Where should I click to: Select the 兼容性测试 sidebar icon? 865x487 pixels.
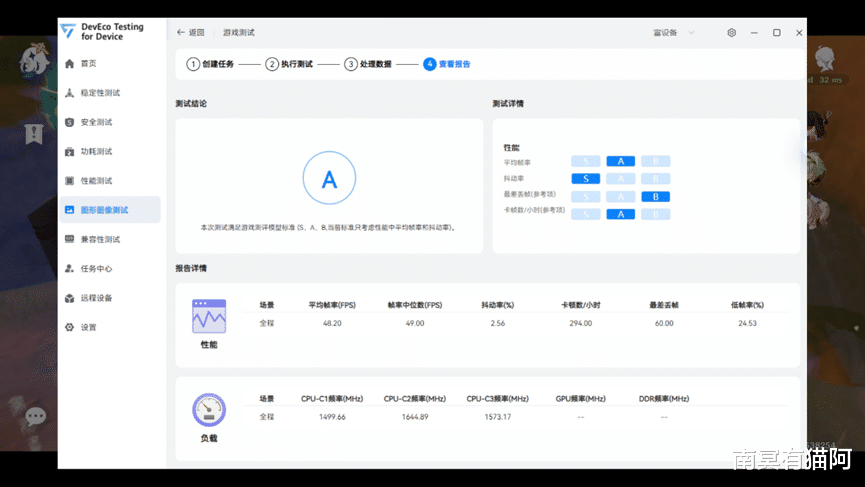point(70,239)
